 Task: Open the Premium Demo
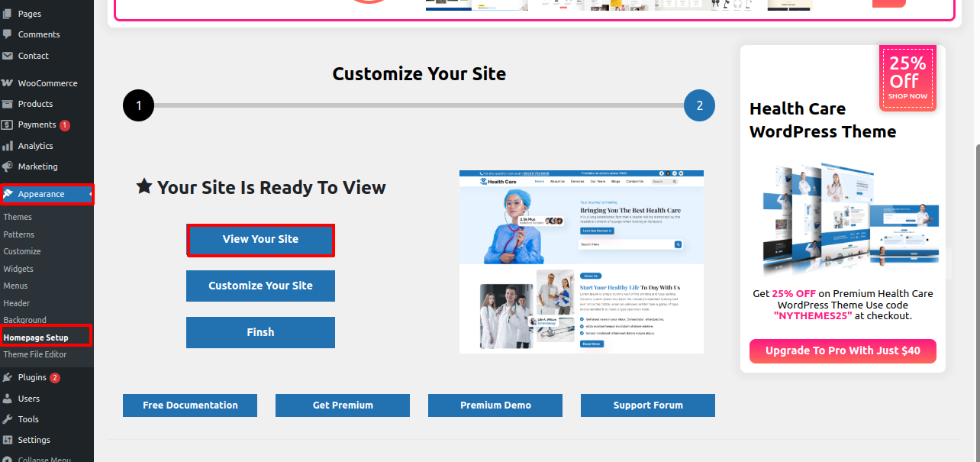click(x=495, y=405)
